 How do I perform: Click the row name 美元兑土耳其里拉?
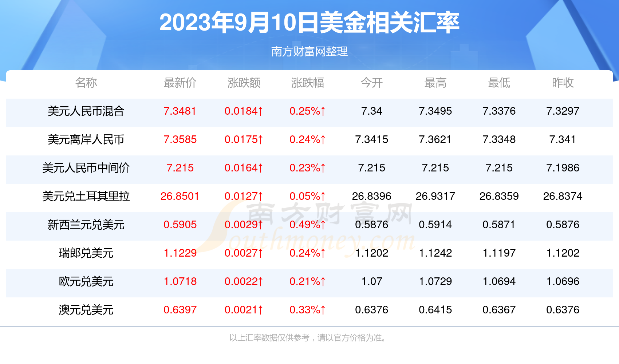tap(86, 196)
